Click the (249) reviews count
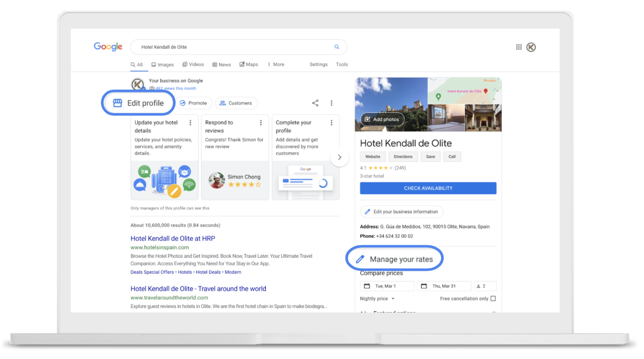 [400, 168]
